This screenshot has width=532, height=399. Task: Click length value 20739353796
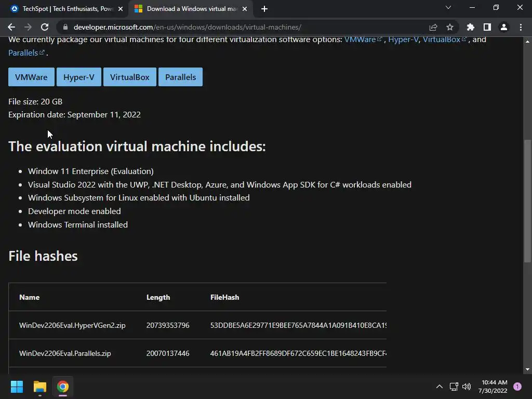pos(168,325)
